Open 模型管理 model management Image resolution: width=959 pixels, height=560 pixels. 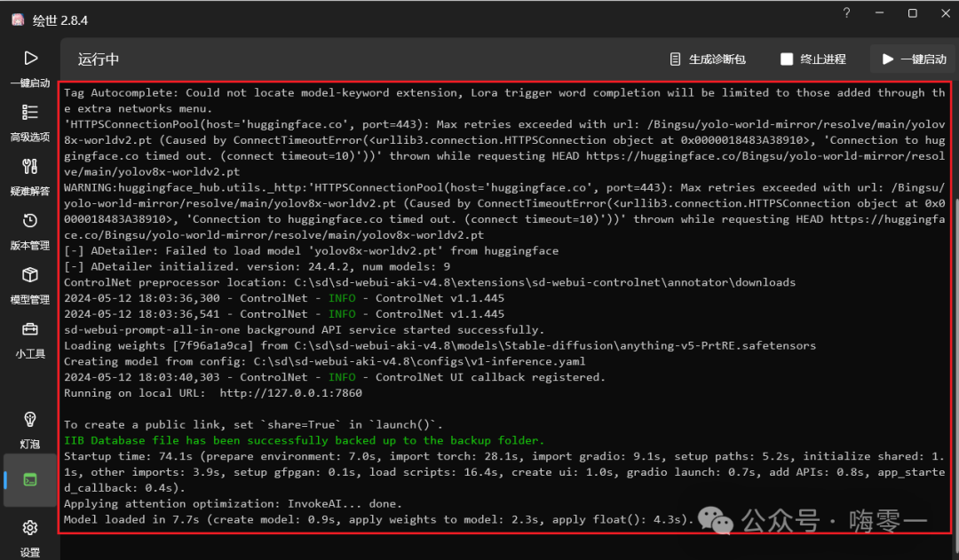pyautogui.click(x=30, y=286)
